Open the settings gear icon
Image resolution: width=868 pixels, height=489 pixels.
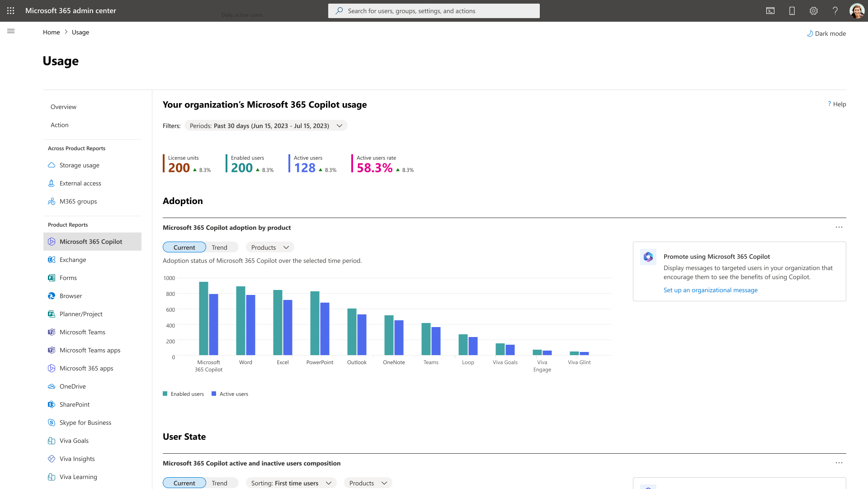click(814, 11)
